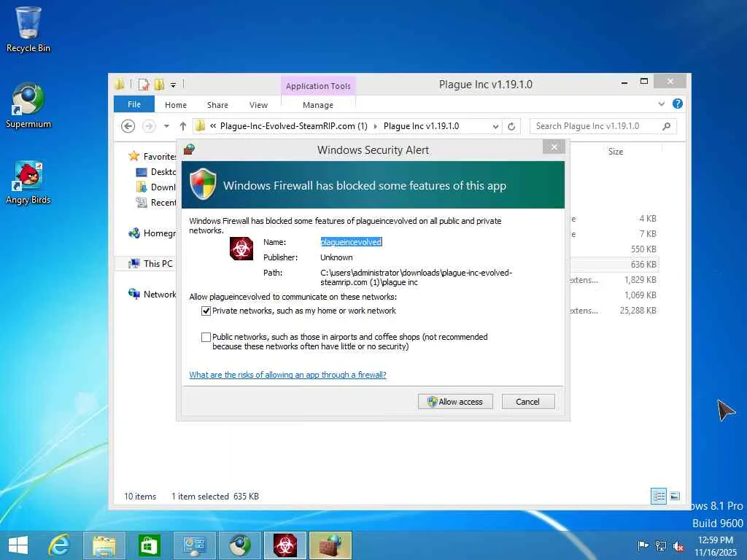747x560 pixels.
Task: Click Plague Inc v1.19.1.0 breadcrumb segment
Action: [421, 126]
